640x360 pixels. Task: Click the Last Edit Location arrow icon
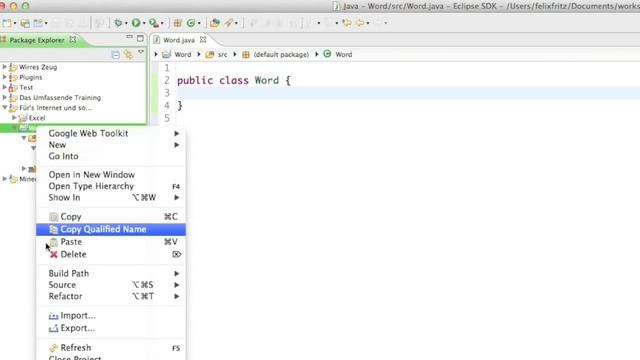(x=347, y=23)
